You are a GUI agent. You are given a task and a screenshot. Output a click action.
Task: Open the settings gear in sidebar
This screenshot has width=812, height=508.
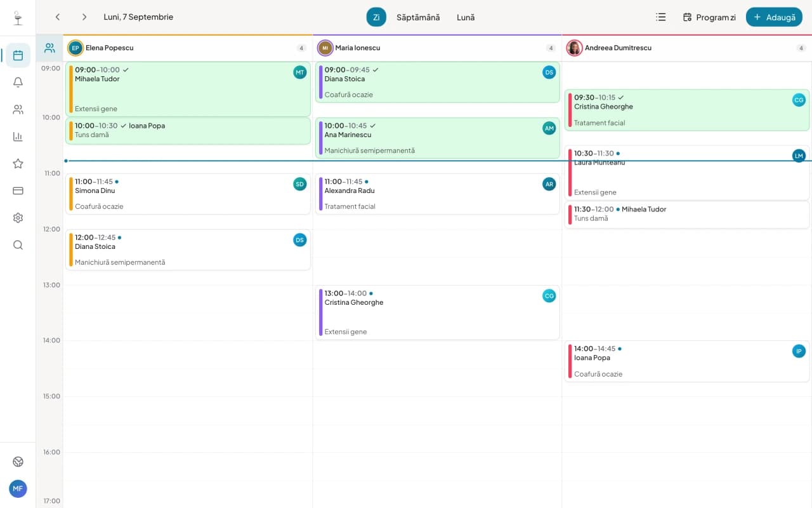pyautogui.click(x=18, y=218)
